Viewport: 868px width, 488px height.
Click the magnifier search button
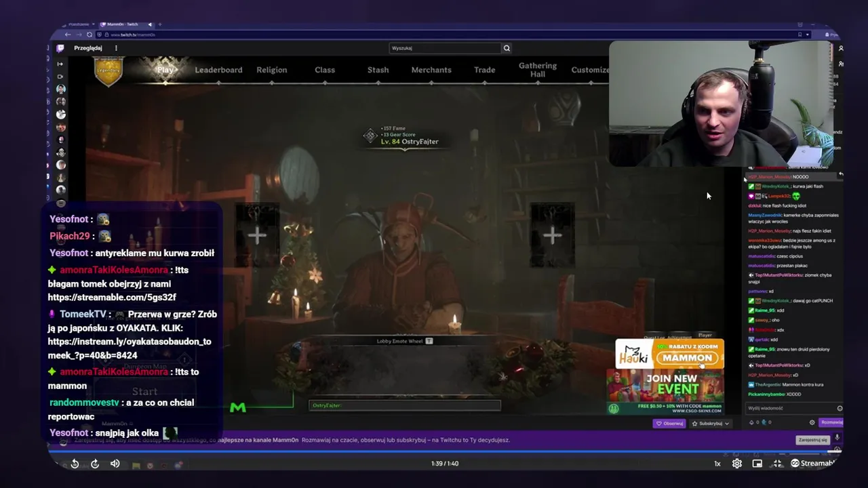(507, 48)
